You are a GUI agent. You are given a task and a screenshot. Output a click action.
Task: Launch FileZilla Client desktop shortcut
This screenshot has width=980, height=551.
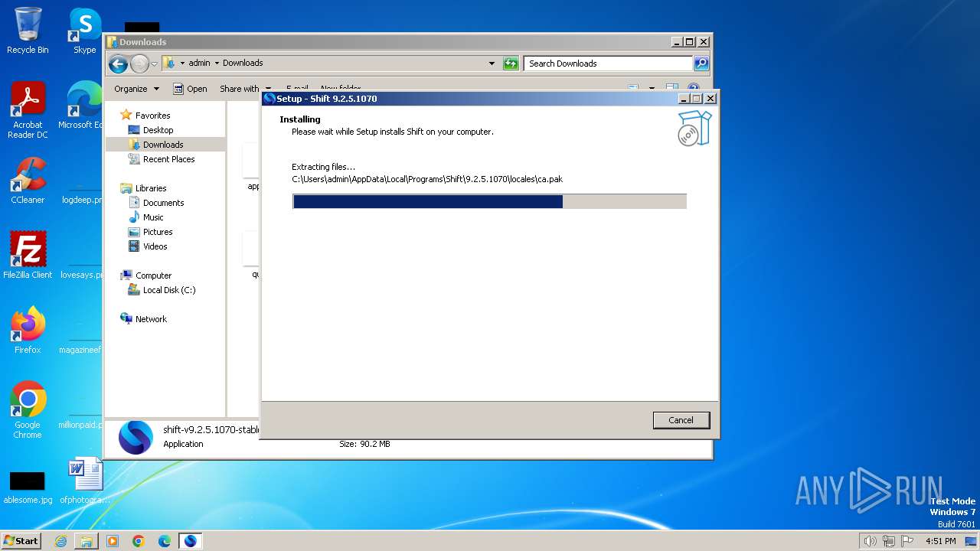28,255
